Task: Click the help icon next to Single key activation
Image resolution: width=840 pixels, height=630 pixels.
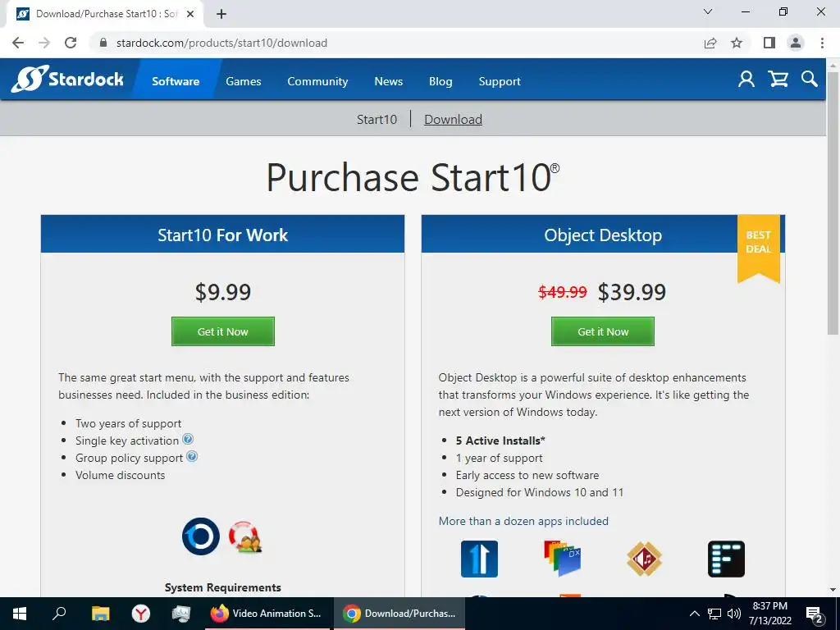Action: click(x=188, y=440)
